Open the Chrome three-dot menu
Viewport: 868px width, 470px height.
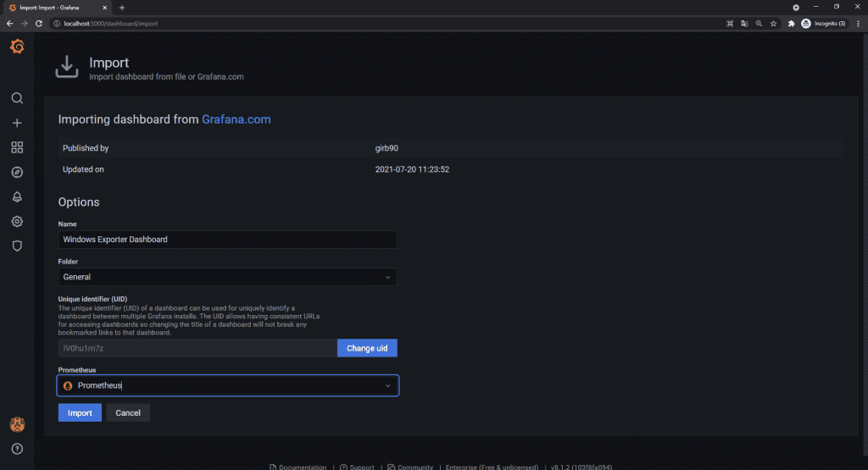point(858,23)
